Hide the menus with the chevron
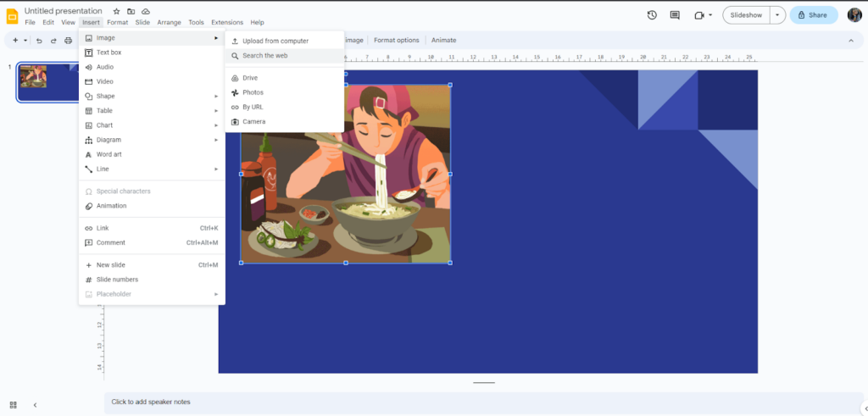The image size is (868, 416). tap(850, 40)
